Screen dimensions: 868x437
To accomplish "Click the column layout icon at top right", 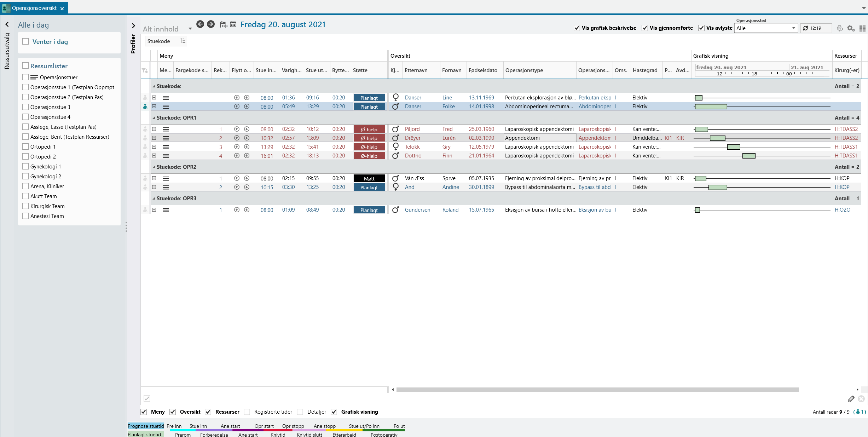I will (862, 28).
